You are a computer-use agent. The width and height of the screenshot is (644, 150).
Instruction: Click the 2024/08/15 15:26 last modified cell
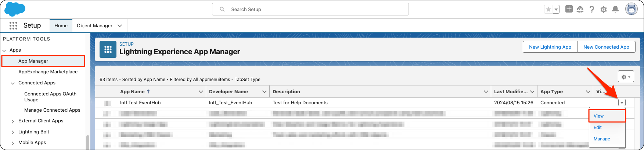514,103
